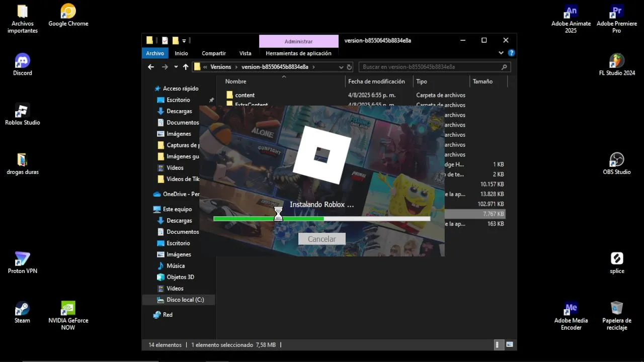Click the Properties icon in the title bar toolbar
The image size is (644, 362).
click(165, 40)
